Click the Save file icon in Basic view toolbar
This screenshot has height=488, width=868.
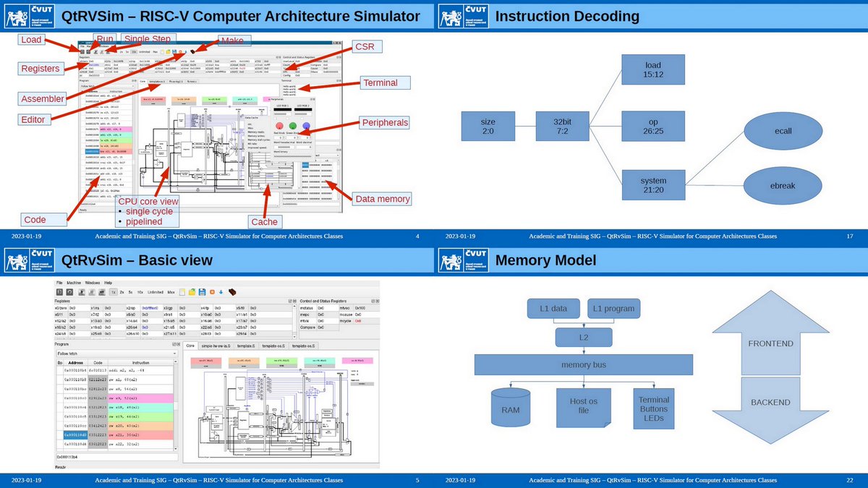pyautogui.click(x=202, y=291)
